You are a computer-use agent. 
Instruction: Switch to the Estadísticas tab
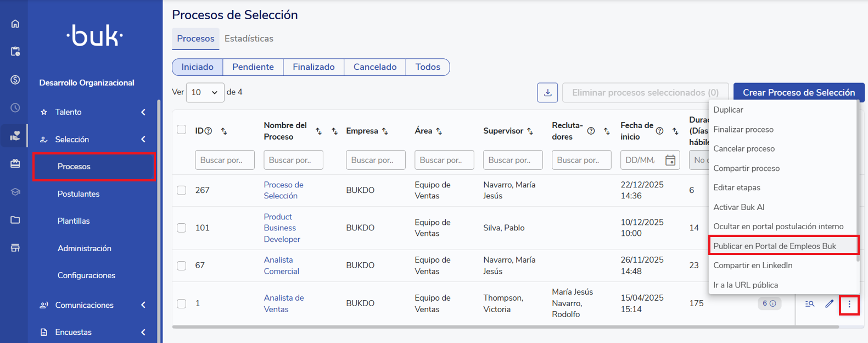pos(249,38)
